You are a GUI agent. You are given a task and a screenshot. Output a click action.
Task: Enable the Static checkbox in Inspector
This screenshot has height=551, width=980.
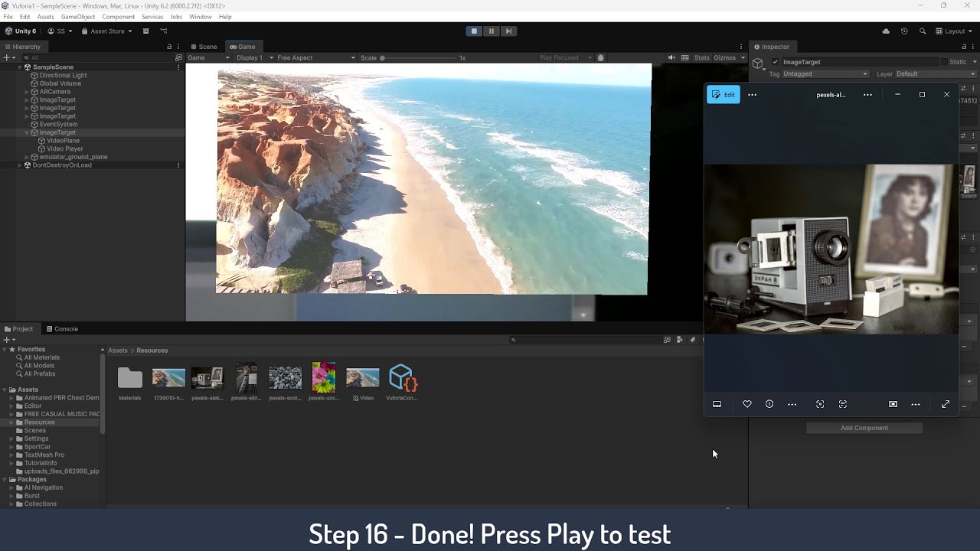tap(944, 62)
